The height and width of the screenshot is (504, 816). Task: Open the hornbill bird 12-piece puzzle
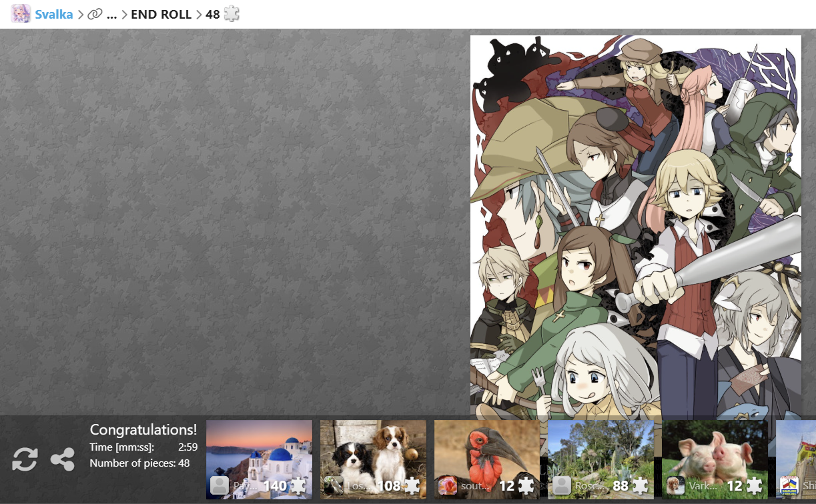pos(487,459)
